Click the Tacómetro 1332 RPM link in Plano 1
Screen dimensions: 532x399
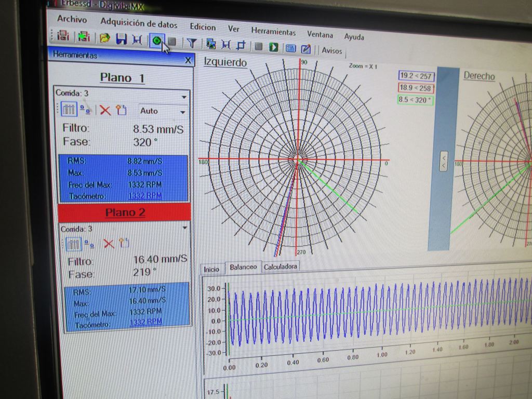point(144,196)
